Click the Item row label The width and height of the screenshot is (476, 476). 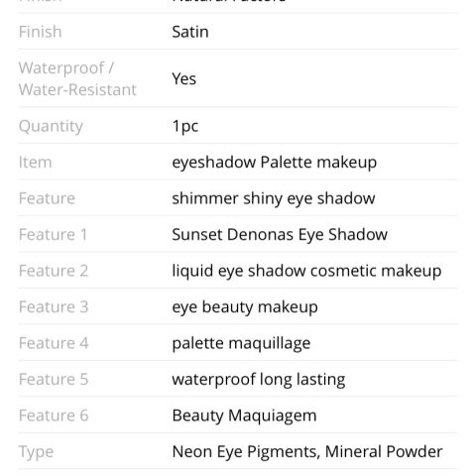click(x=36, y=163)
